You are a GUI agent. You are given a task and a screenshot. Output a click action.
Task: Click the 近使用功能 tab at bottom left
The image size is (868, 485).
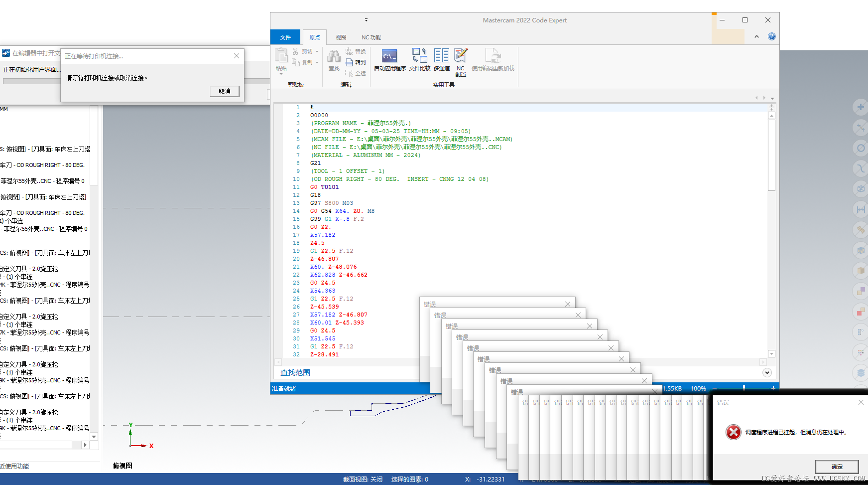tap(14, 467)
